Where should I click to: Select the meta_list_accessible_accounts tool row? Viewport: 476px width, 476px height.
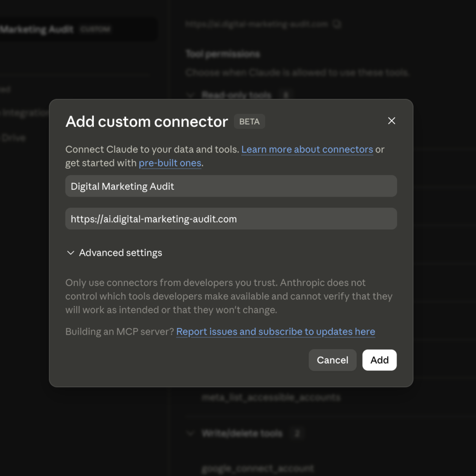tap(271, 397)
